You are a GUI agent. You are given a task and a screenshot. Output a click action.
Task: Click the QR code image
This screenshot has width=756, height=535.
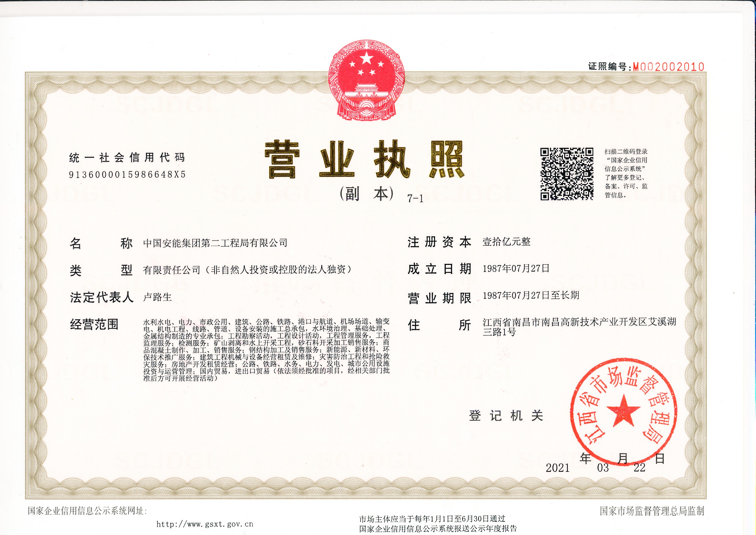pyautogui.click(x=566, y=174)
